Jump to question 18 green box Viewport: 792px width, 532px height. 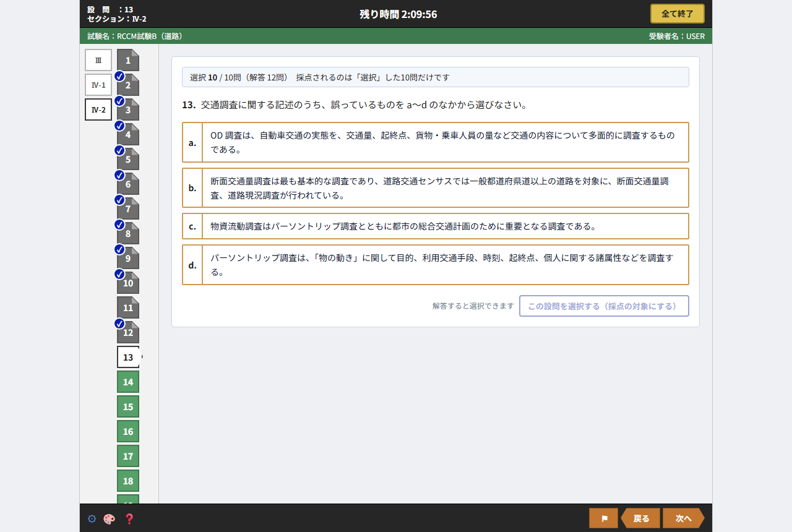pyautogui.click(x=128, y=481)
